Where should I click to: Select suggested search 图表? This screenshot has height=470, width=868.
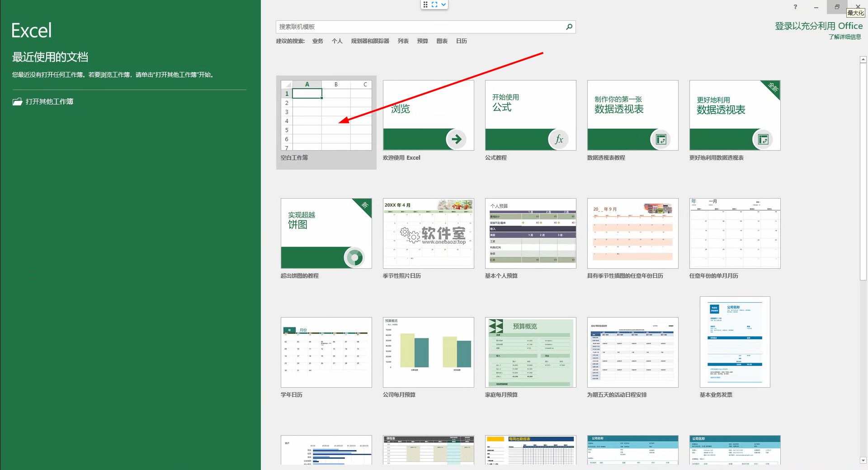pyautogui.click(x=442, y=41)
